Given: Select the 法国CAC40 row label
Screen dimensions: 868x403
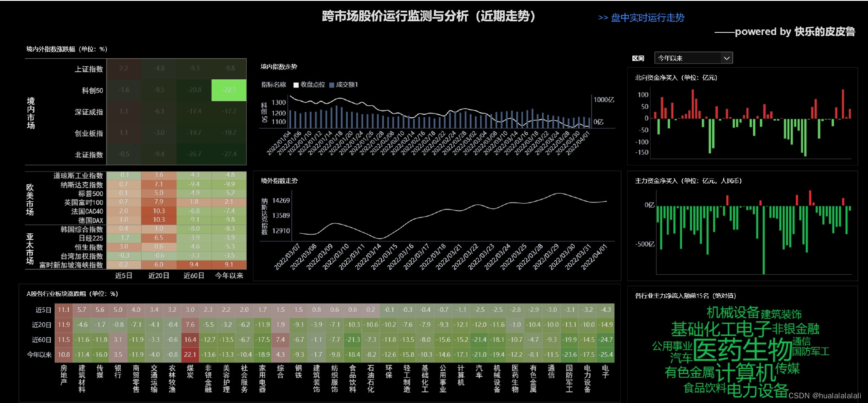Looking at the screenshot, I should coord(87,212).
